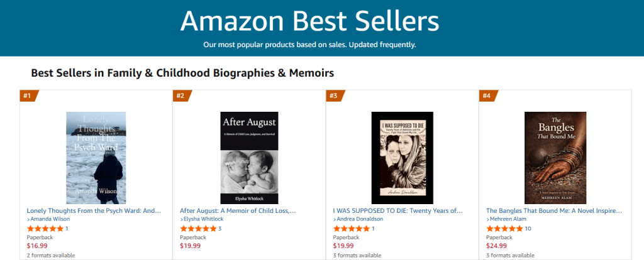The width and height of the screenshot is (644, 260).
Task: Click After August: A Memoir title link
Action: (x=238, y=210)
